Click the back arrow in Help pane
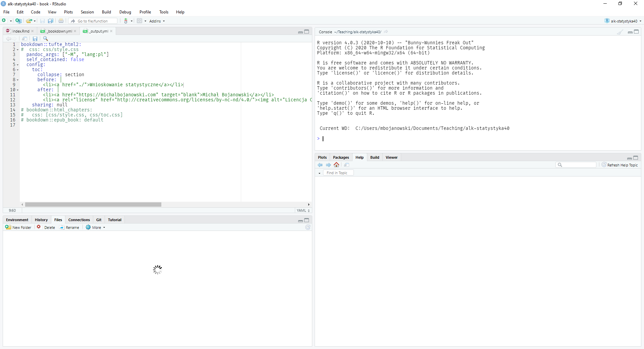 tap(320, 165)
